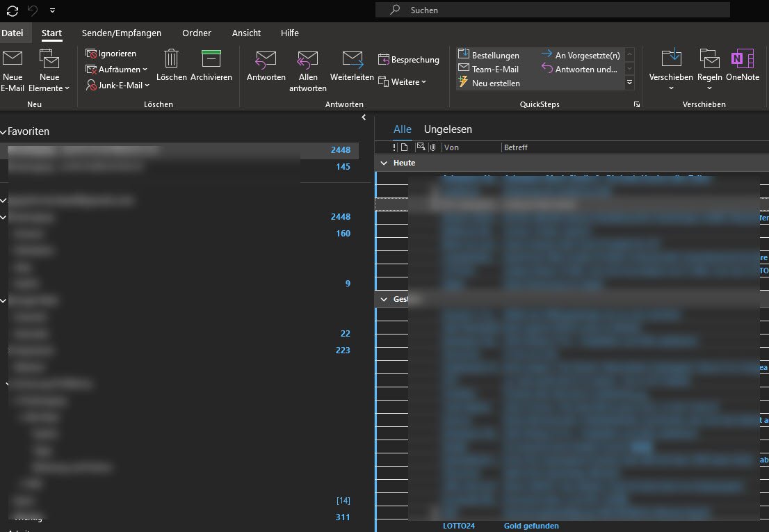Collapse the folder pane with the arrow
Screen dimensions: 769x532
[364, 118]
